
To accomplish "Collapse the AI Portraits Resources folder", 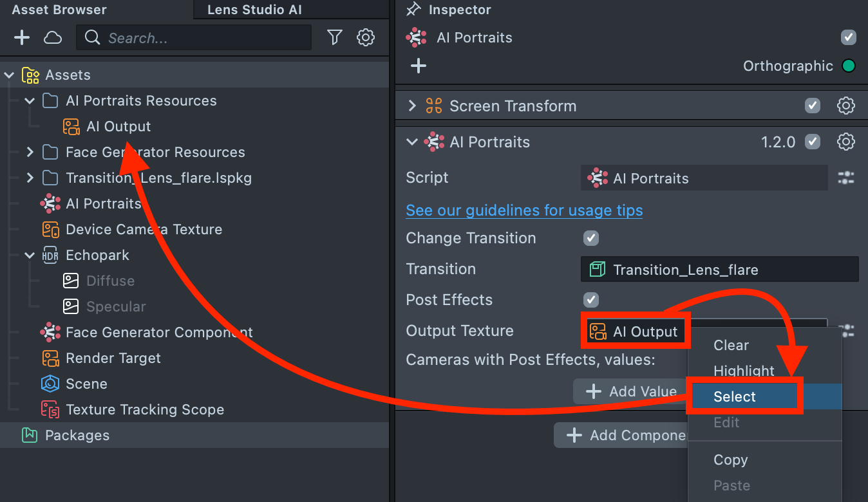I will click(30, 101).
